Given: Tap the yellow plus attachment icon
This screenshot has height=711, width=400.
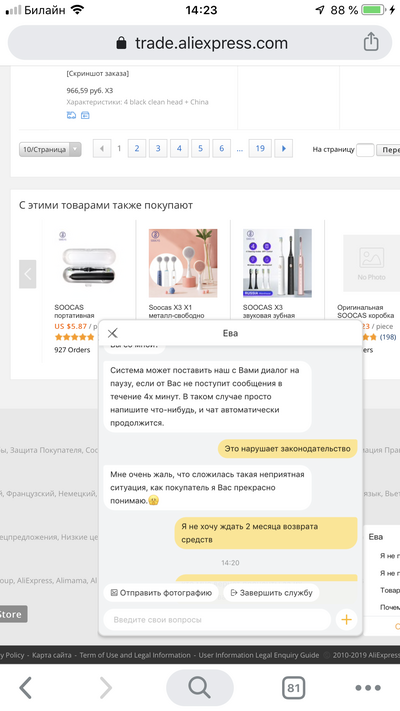Looking at the screenshot, I should coord(346,619).
